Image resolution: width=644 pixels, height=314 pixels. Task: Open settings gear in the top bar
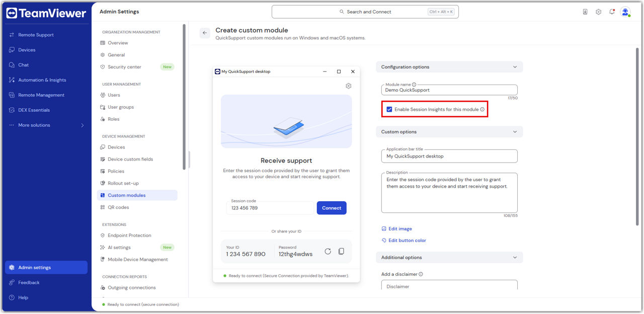pyautogui.click(x=599, y=12)
